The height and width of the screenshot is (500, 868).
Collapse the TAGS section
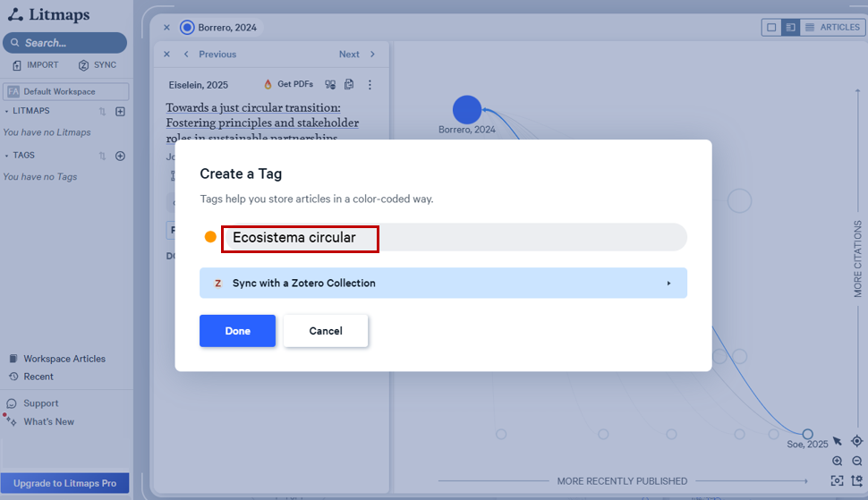[x=8, y=156]
